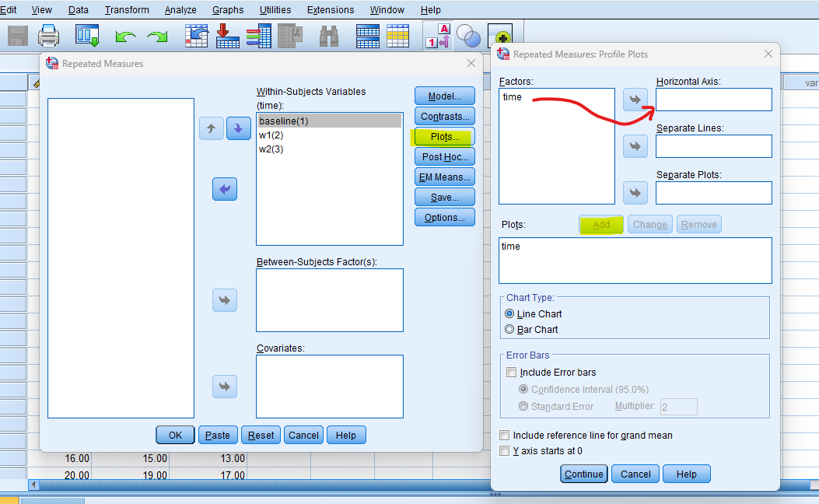Open the Post Hoc dialog button
Viewport: 819px width, 504px height.
[444, 157]
